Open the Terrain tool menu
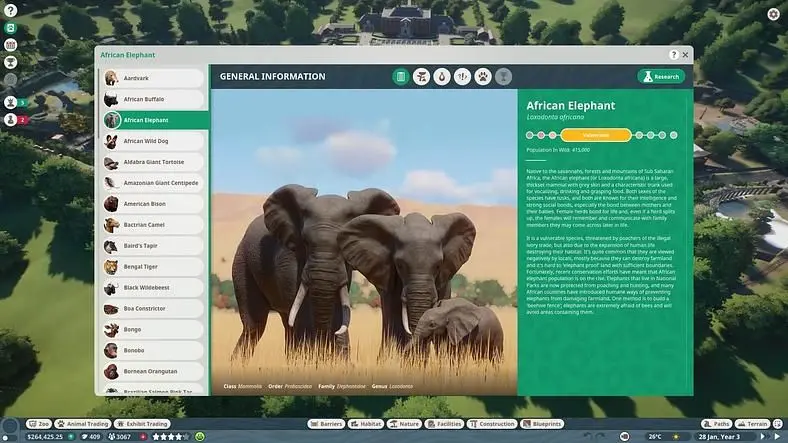Viewport: 788px width, 443px height. 752,424
